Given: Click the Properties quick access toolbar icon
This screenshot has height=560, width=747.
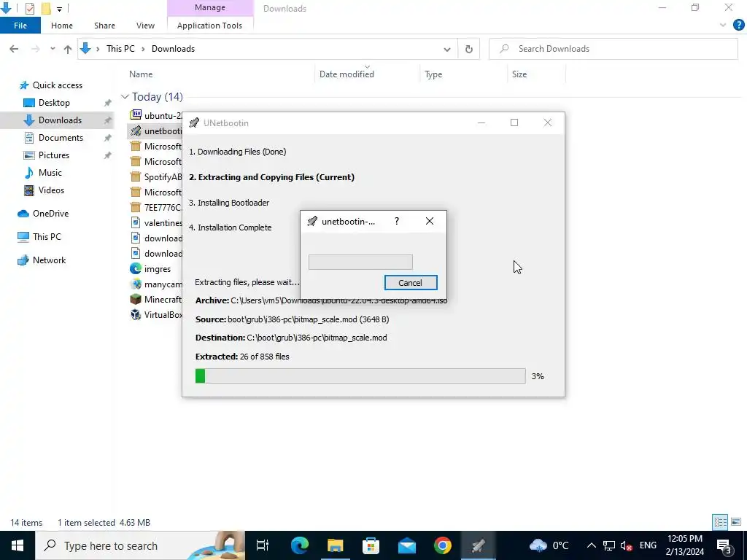Looking at the screenshot, I should coord(29,8).
